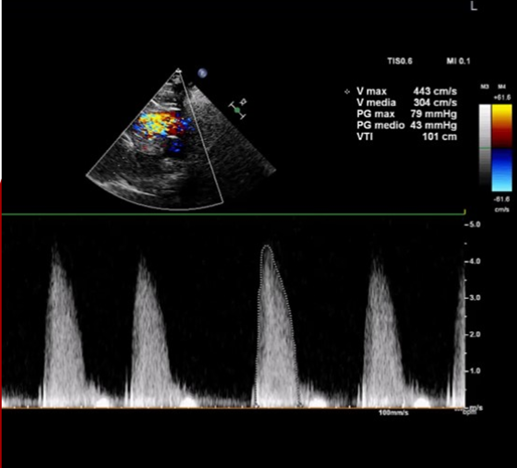Select the PG medio measurement label
The image size is (517, 468).
[380, 125]
